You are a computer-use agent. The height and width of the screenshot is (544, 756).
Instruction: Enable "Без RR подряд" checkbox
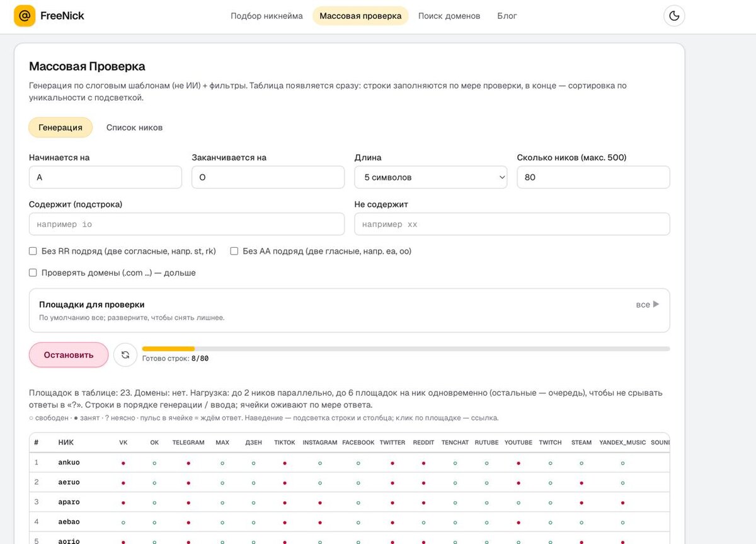coord(33,251)
